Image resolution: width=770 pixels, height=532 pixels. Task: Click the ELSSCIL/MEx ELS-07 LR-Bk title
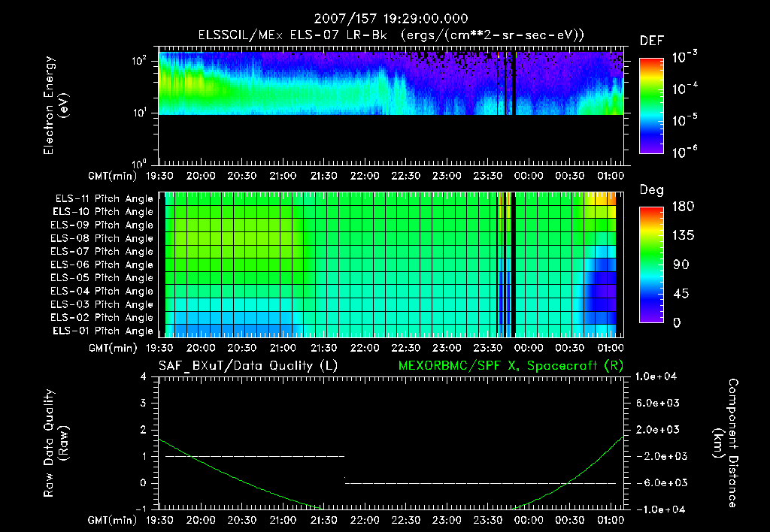point(293,35)
